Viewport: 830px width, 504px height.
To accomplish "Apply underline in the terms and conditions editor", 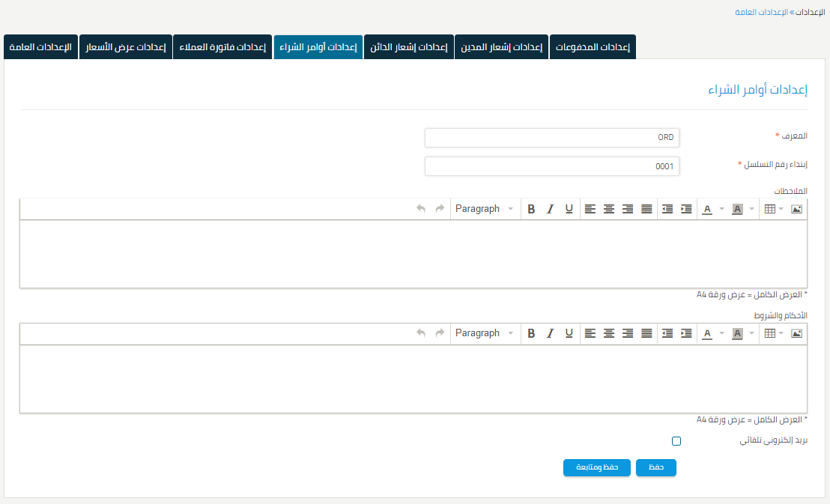I will (569, 333).
